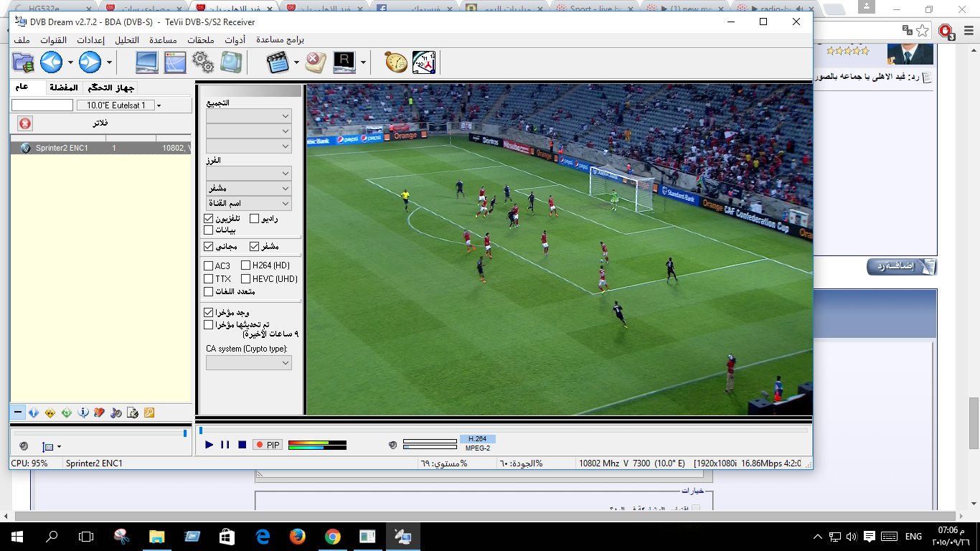Toggle the تلفزيون (TV) checkbox

pos(209,218)
